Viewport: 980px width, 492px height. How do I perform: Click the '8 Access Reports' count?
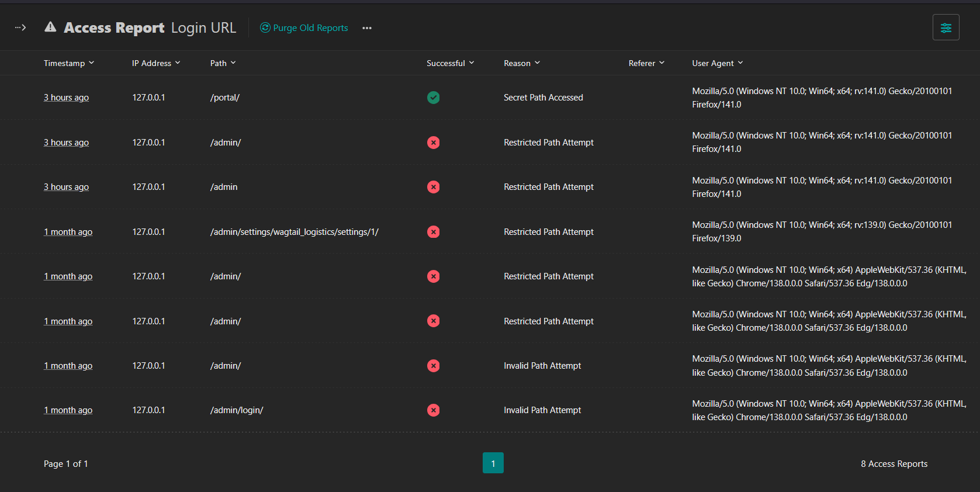coord(894,463)
